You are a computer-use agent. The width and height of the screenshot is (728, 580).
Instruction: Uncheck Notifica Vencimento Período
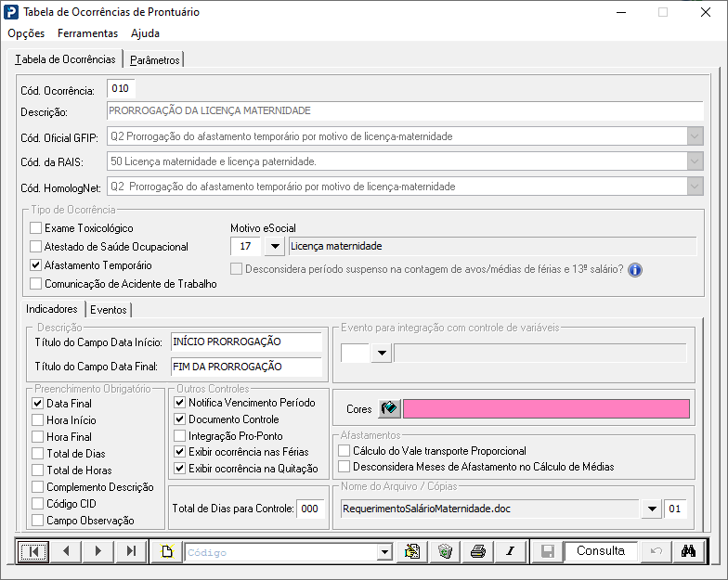click(x=180, y=403)
